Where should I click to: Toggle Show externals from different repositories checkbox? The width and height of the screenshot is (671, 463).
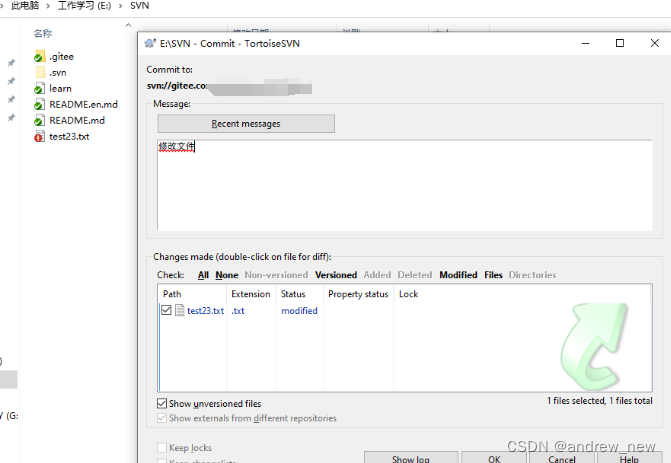[x=162, y=418]
